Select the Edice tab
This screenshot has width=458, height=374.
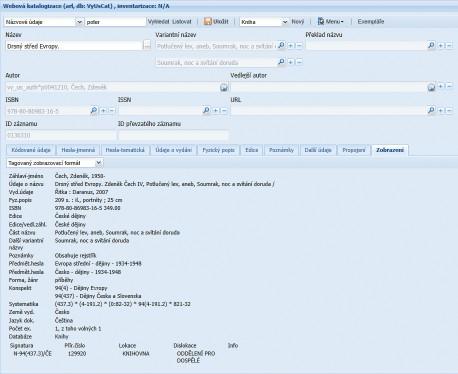coord(252,150)
